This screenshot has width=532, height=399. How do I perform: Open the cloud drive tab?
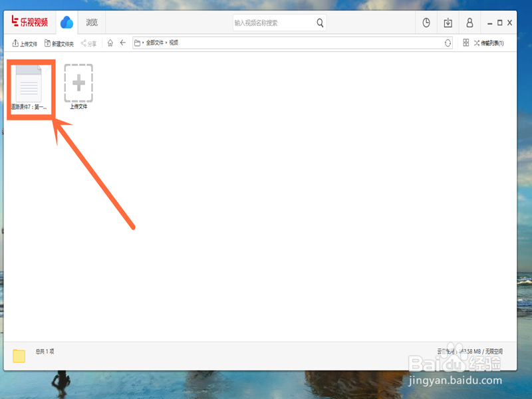click(67, 23)
